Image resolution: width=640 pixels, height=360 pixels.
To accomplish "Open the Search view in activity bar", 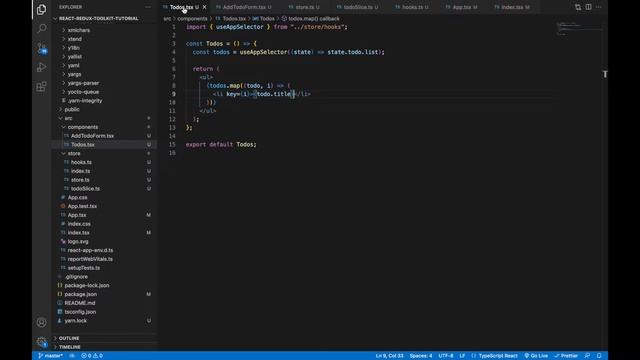I will tap(41, 28).
